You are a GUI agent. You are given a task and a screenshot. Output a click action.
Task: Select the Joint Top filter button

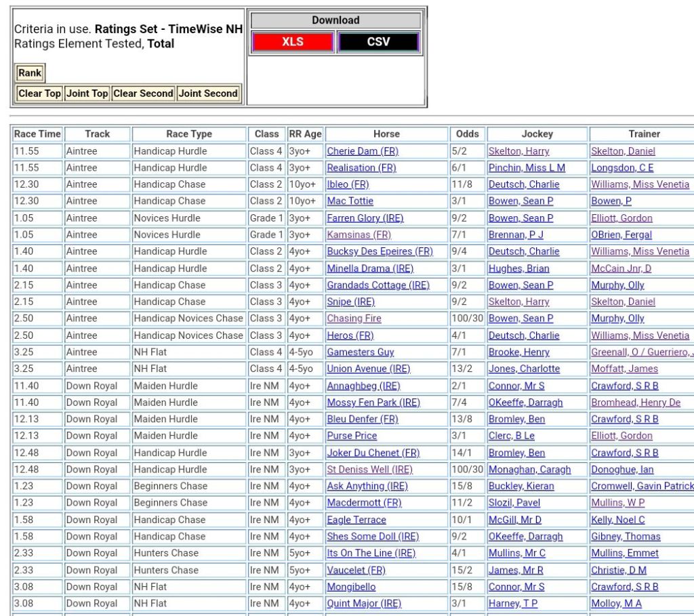[87, 94]
